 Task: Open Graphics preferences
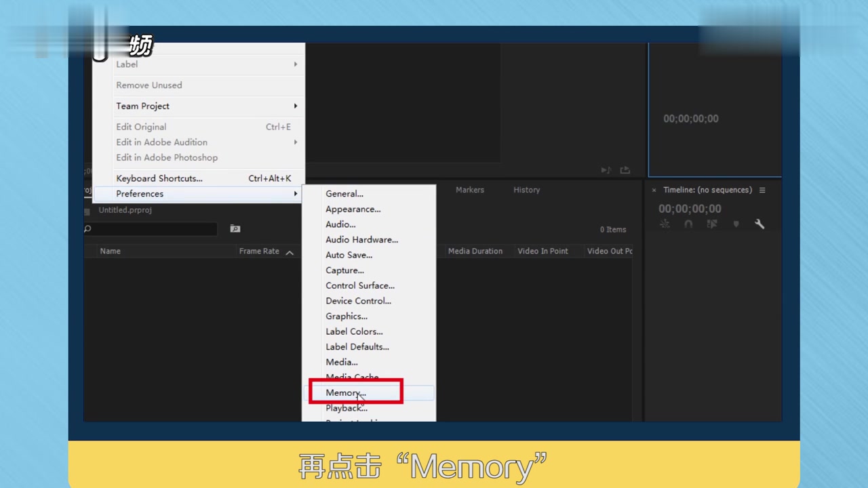(x=347, y=317)
